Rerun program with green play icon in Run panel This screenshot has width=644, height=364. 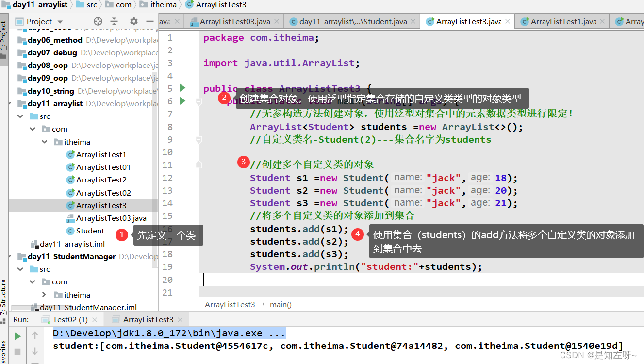[x=17, y=336]
